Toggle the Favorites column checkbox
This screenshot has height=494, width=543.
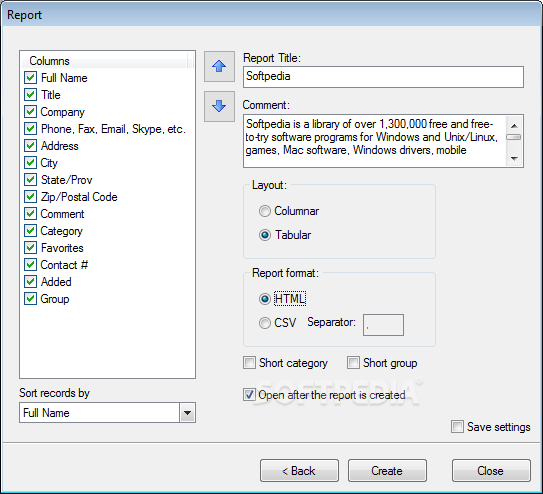(30, 248)
